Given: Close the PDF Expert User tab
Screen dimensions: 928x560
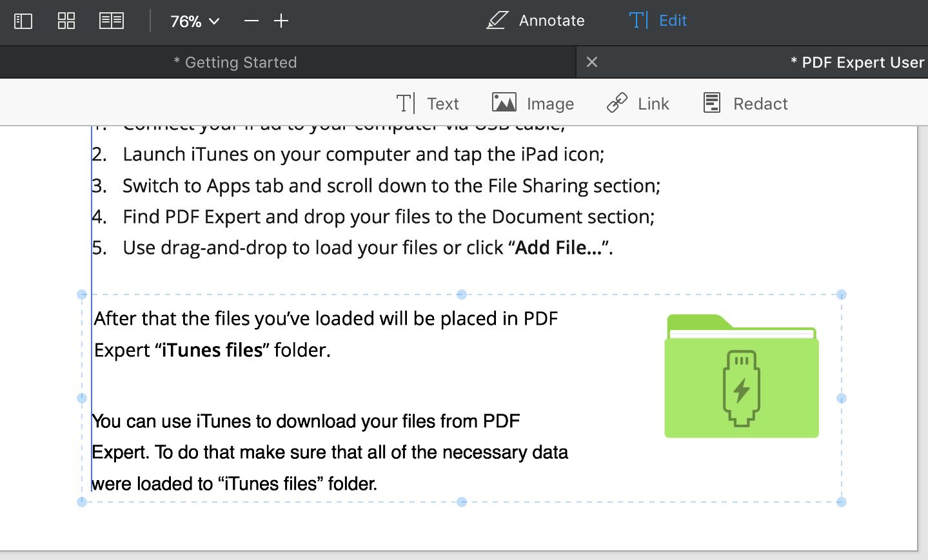Looking at the screenshot, I should pyautogui.click(x=592, y=62).
